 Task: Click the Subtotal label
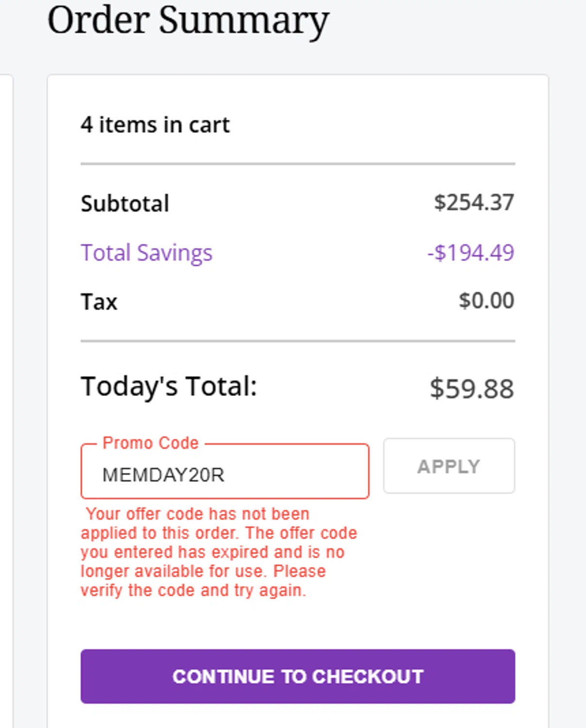click(125, 203)
